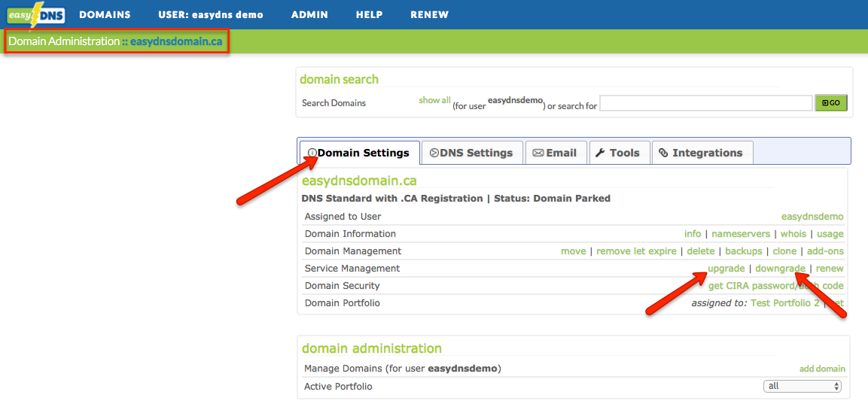Focus the domain search text field
The width and height of the screenshot is (868, 413).
(706, 103)
